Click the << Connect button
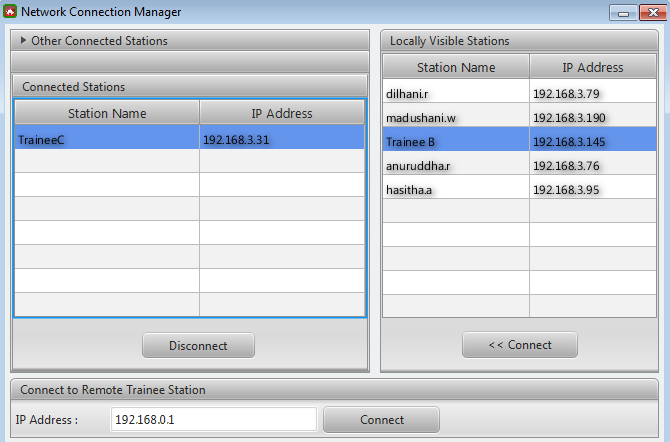This screenshot has height=442, width=670. (x=520, y=345)
